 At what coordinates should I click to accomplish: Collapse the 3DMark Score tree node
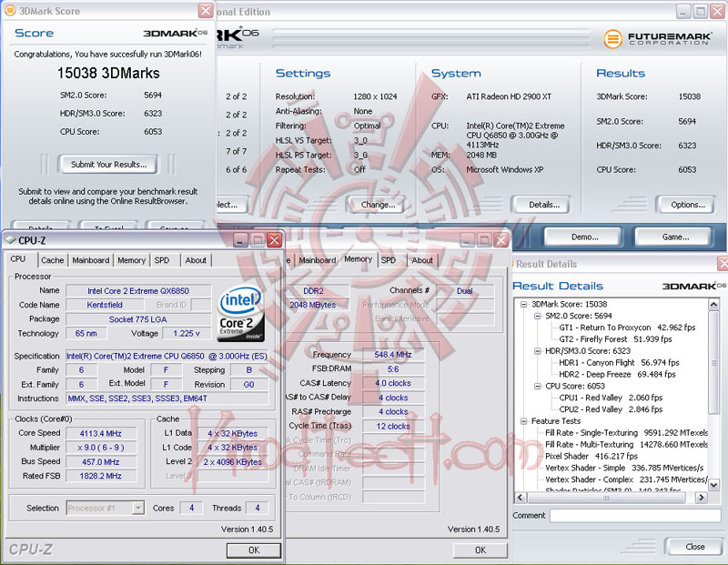coord(524,305)
